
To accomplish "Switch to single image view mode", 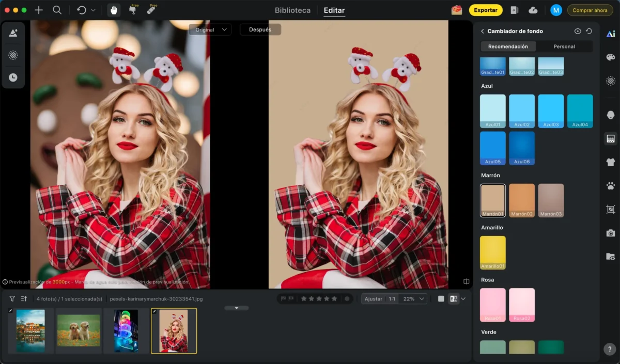I will tap(441, 298).
